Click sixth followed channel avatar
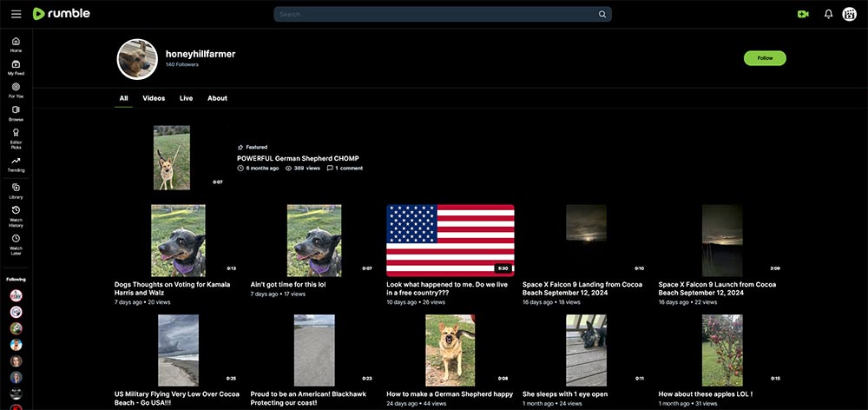The height and width of the screenshot is (410, 868). tap(16, 378)
